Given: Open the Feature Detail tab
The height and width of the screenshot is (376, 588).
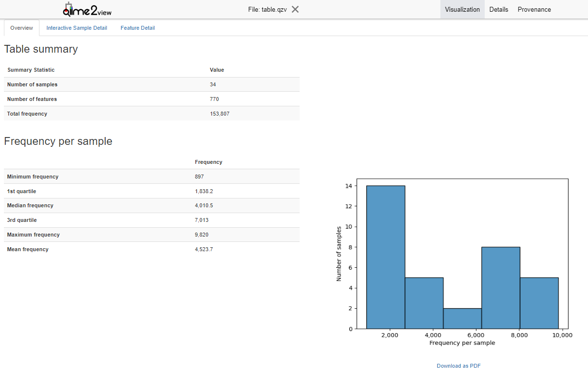Looking at the screenshot, I should [x=137, y=28].
